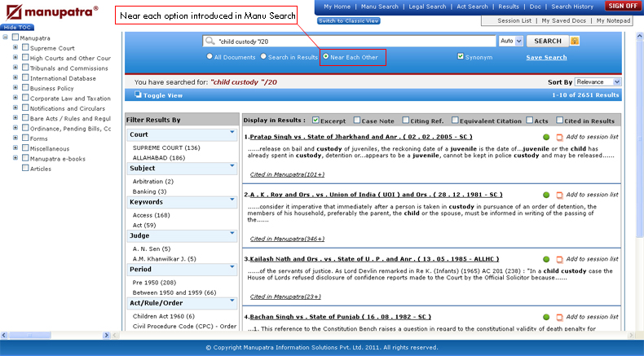This screenshot has height=356, width=644.
Task: Go to Results menu item
Action: (x=509, y=7)
